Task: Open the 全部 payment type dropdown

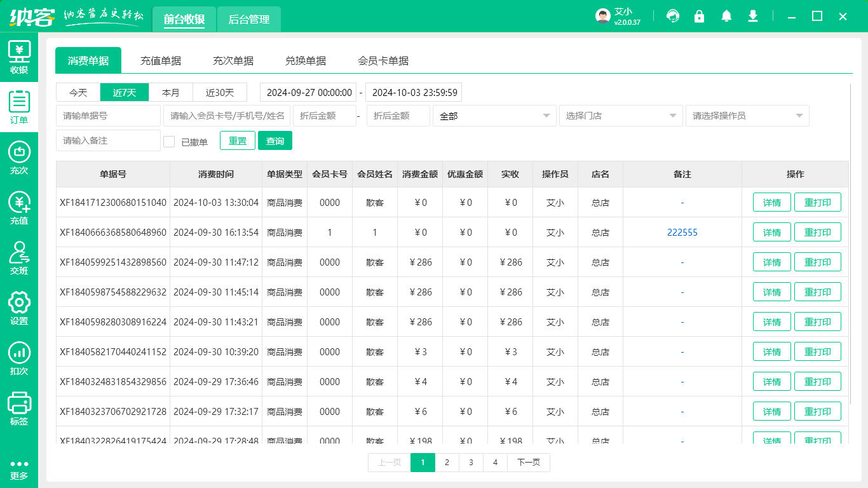Action: [x=494, y=116]
